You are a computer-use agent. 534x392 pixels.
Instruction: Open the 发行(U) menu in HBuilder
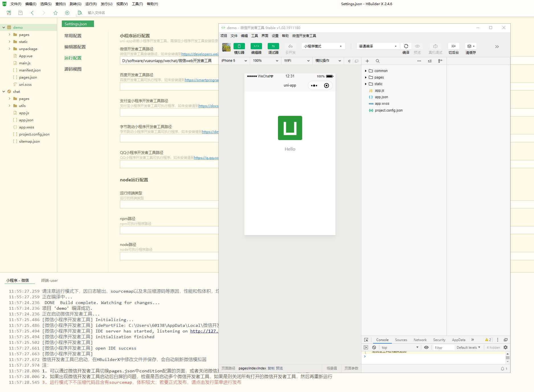coord(107,4)
